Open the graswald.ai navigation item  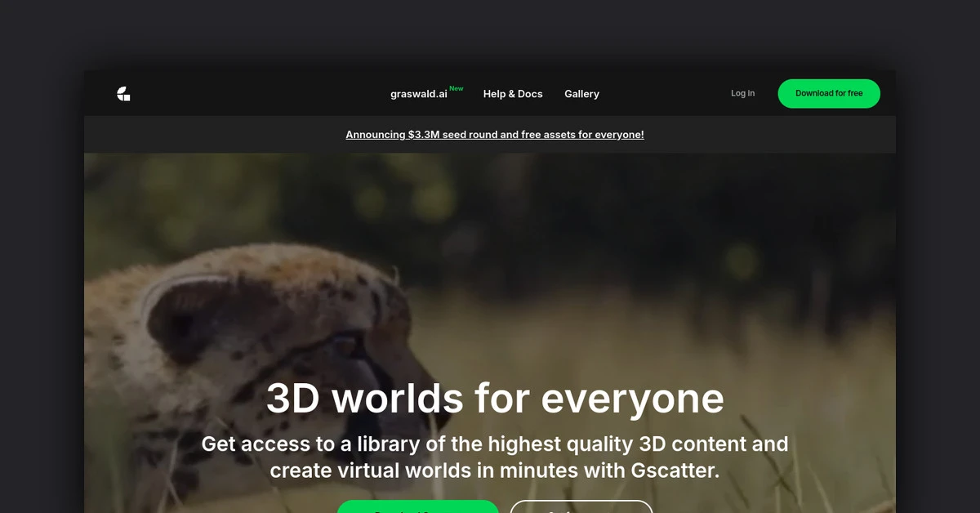point(418,94)
